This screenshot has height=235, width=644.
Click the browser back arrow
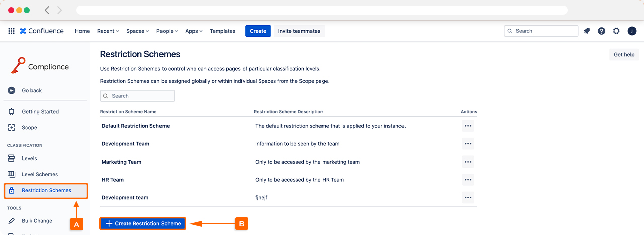[x=47, y=10]
